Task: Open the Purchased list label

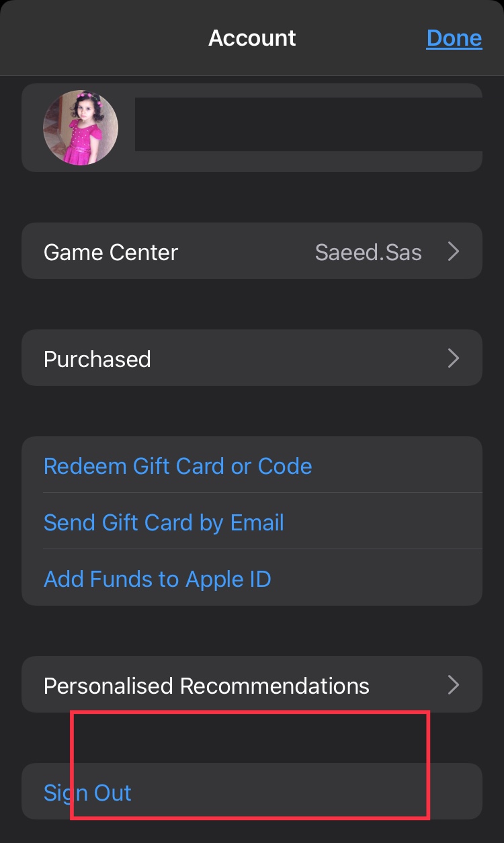Action: click(97, 359)
